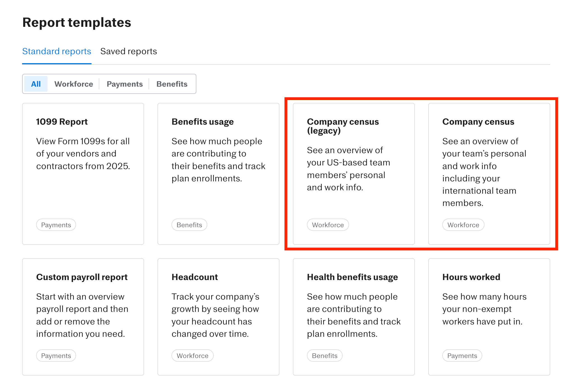Switch to the Standard reports tab
This screenshot has width=588, height=384.
tap(57, 51)
